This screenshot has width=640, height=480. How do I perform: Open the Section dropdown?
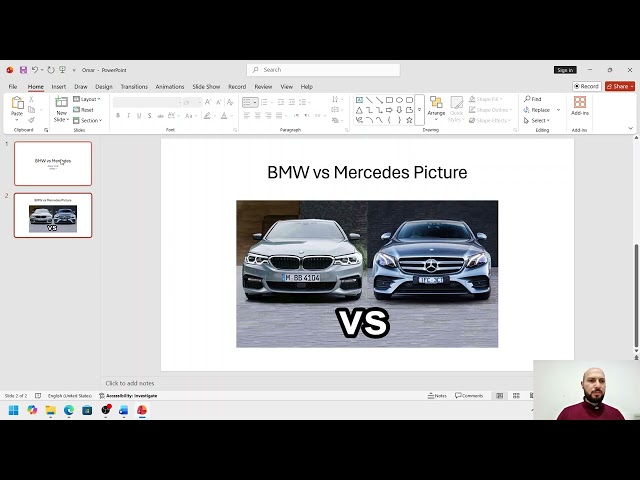(87, 120)
